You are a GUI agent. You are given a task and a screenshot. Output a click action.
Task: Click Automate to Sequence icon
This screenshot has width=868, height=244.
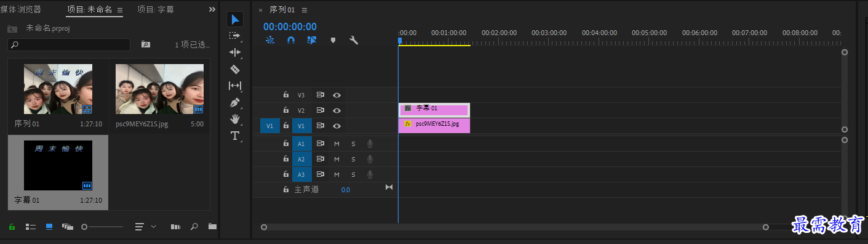(175, 227)
